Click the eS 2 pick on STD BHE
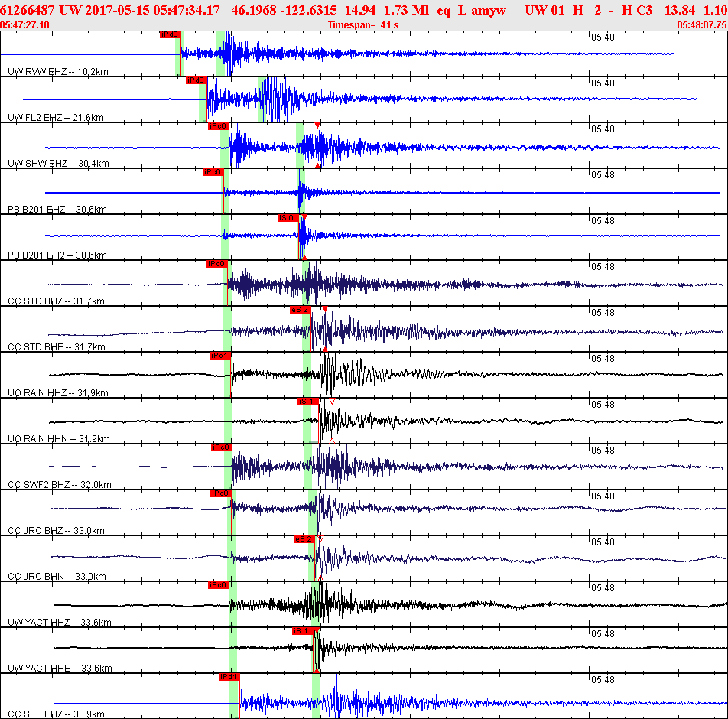 pyautogui.click(x=300, y=310)
